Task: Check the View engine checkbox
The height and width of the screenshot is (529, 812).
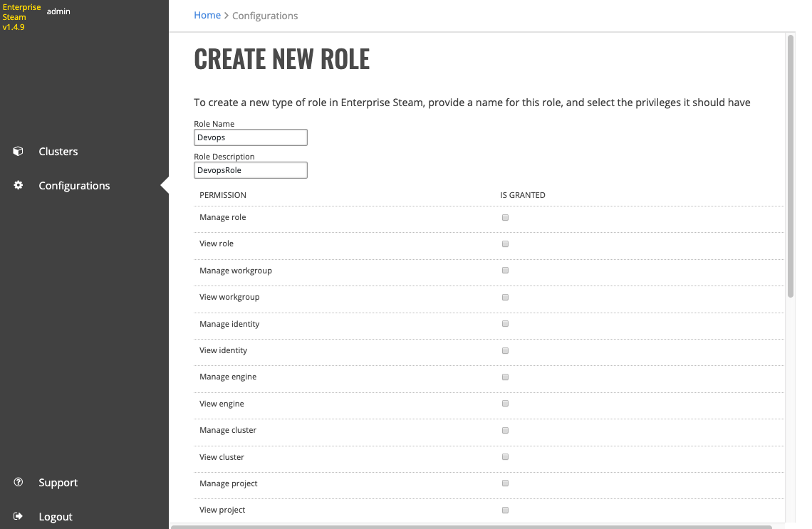Action: [505, 403]
